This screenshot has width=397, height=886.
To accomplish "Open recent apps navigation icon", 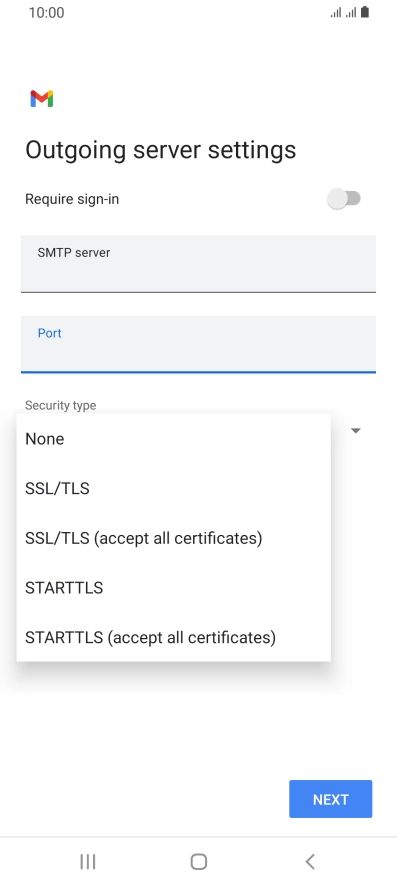I will 88,861.
